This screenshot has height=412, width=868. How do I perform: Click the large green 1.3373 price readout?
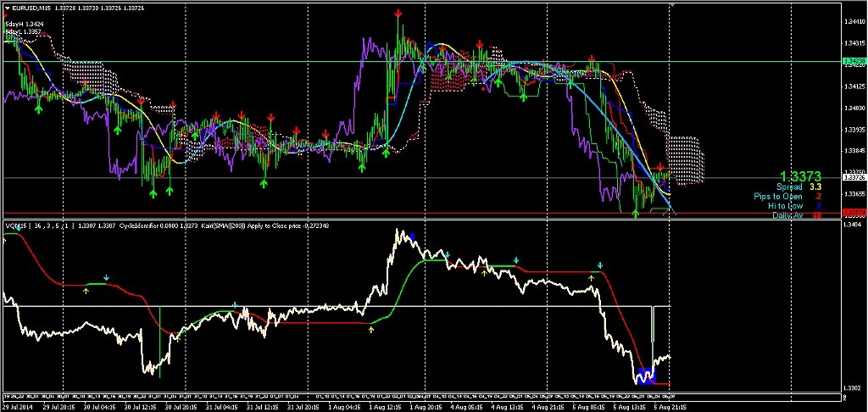(798, 176)
